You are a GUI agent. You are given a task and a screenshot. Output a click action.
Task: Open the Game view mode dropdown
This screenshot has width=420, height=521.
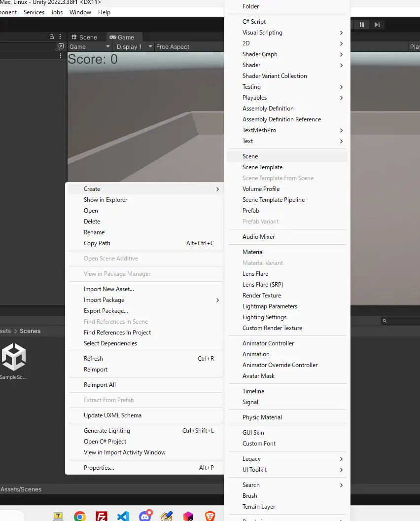89,47
